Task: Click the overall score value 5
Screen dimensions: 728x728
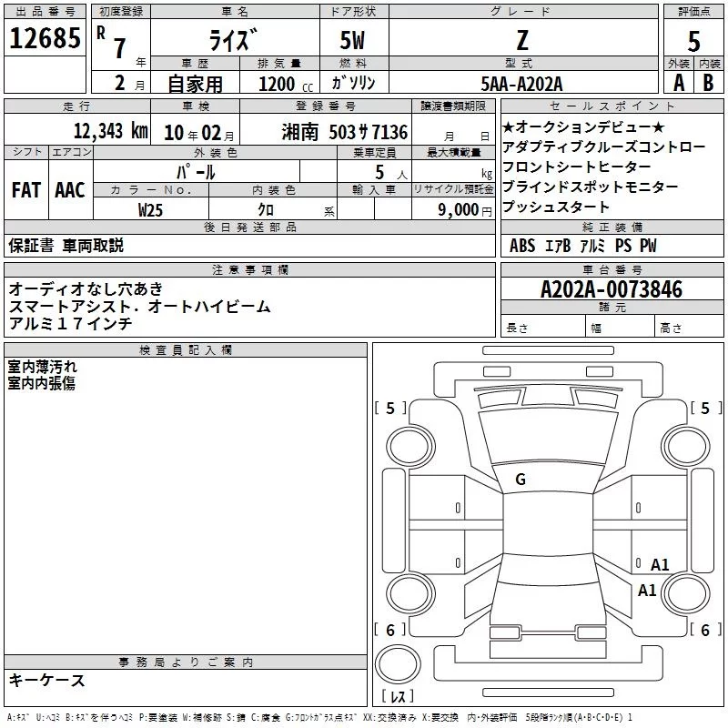Action: [x=694, y=41]
